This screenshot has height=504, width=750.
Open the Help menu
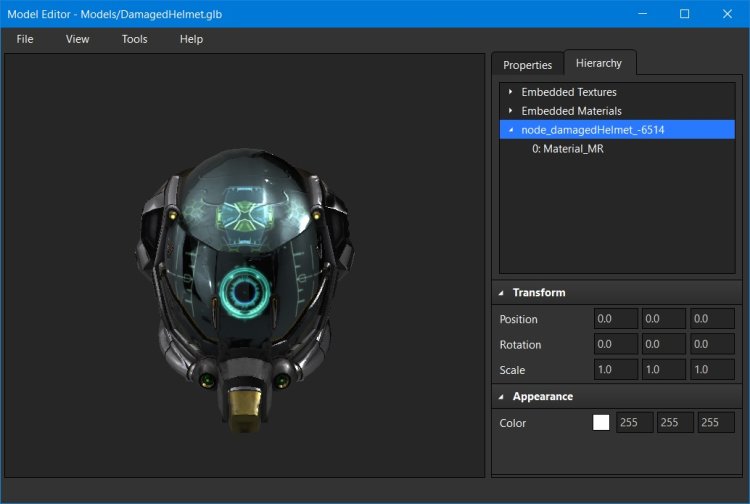[191, 39]
